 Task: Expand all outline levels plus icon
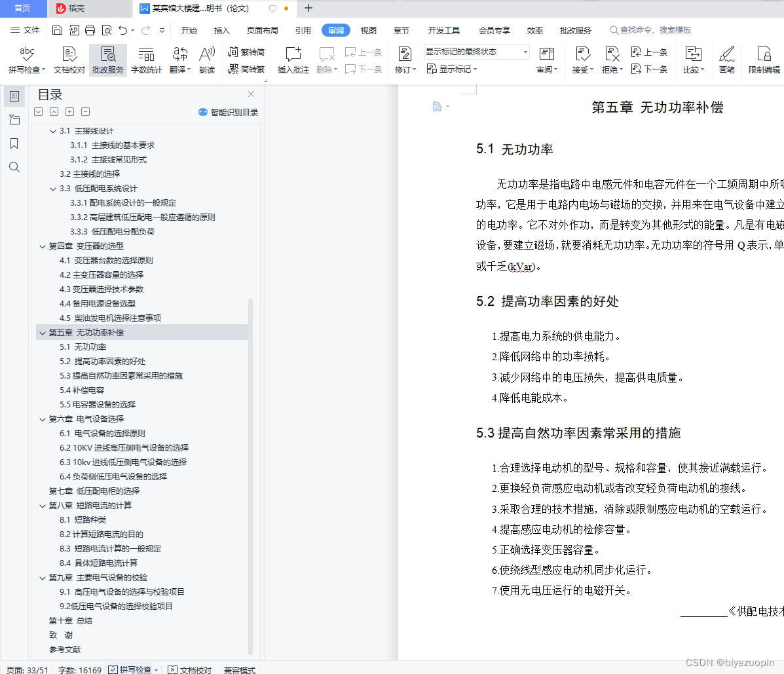pyautogui.click(x=70, y=112)
